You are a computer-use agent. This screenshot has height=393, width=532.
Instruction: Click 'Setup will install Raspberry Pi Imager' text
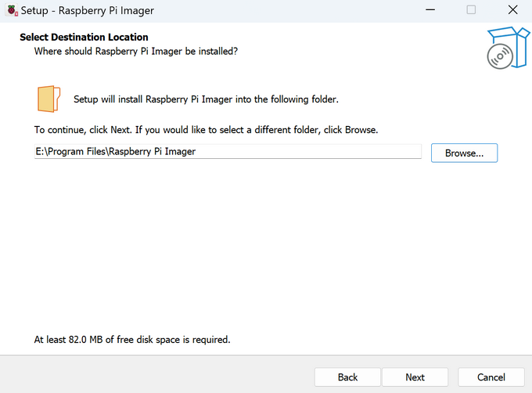[x=206, y=99]
